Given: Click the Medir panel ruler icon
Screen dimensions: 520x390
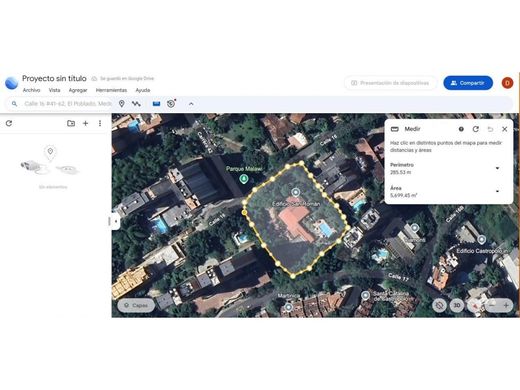Looking at the screenshot, I should [x=395, y=129].
